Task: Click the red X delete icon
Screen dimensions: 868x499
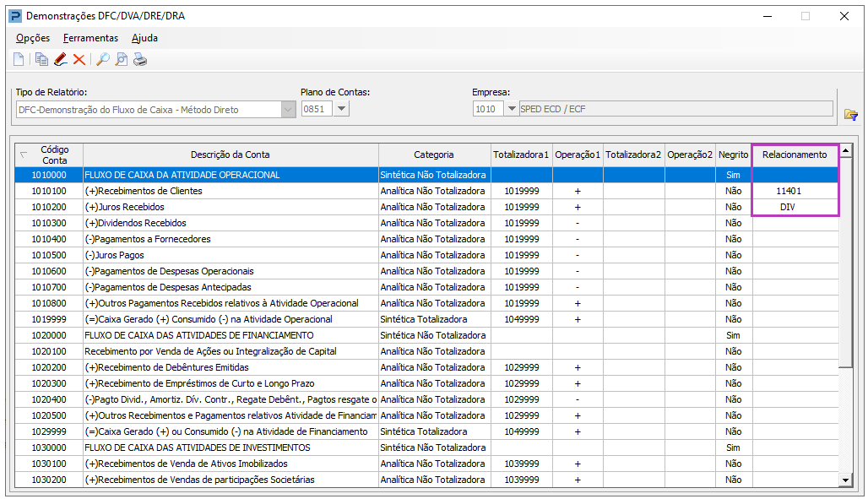Action: 79,59
